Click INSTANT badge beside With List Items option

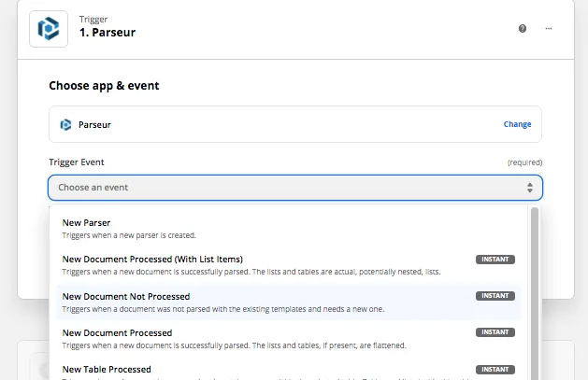tap(495, 259)
